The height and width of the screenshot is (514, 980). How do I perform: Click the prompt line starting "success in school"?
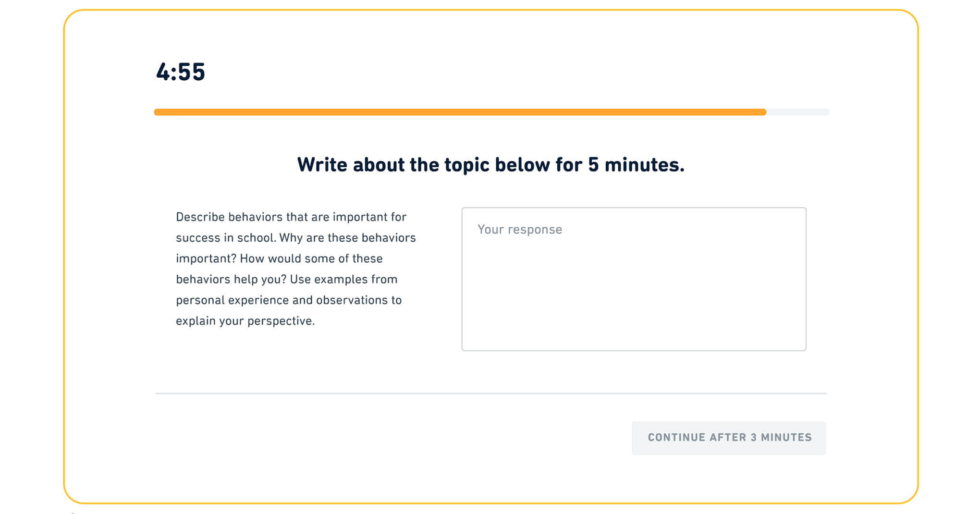295,238
